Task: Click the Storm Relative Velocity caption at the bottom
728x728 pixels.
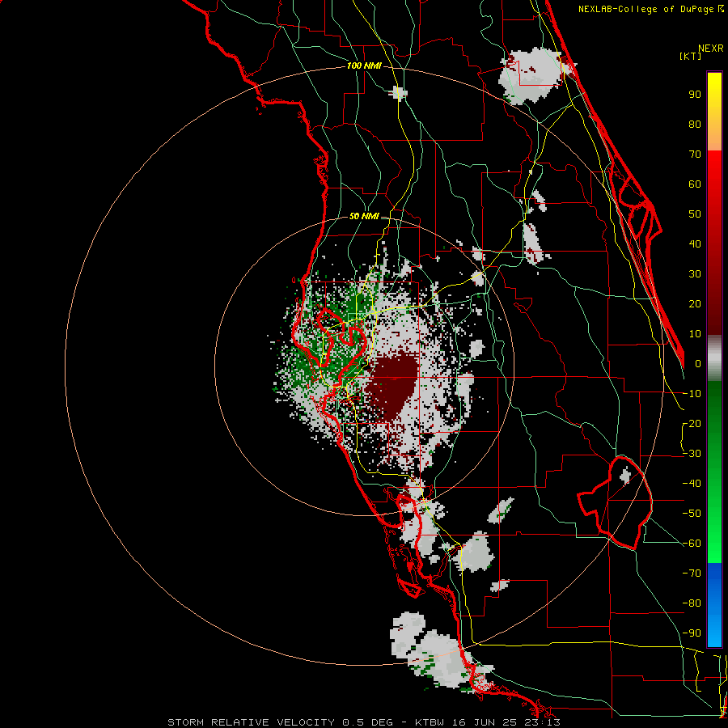Action: (364, 722)
